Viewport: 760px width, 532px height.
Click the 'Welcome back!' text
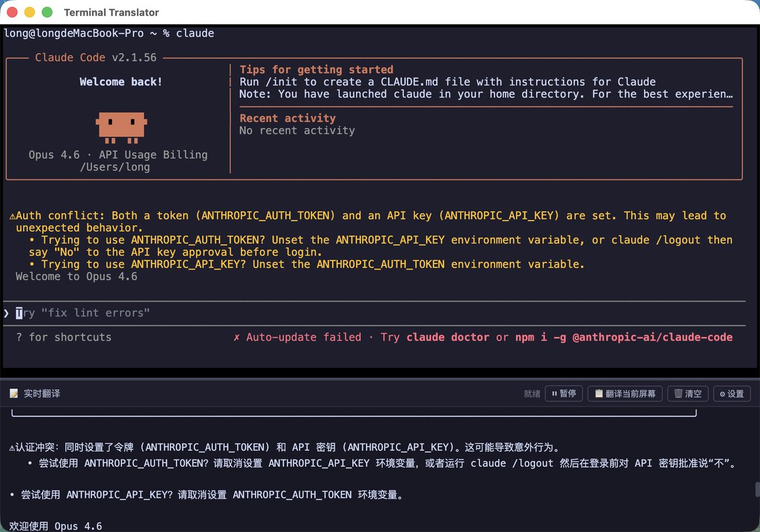[121, 82]
